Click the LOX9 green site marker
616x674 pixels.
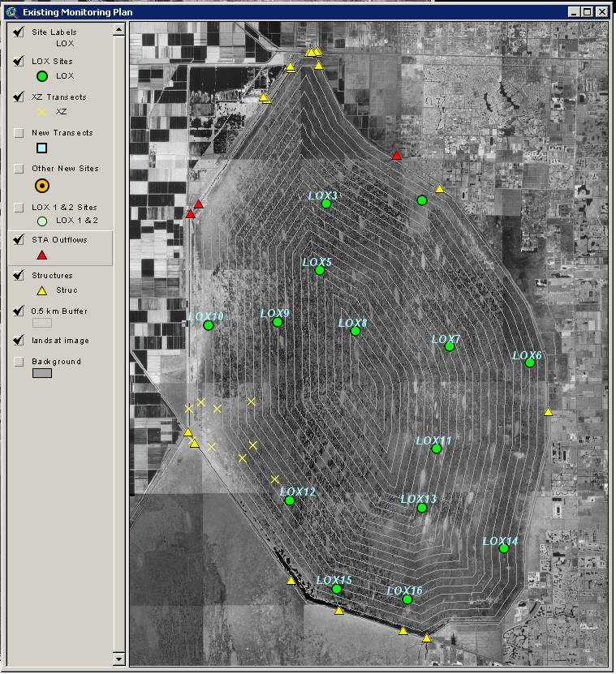click(x=278, y=322)
